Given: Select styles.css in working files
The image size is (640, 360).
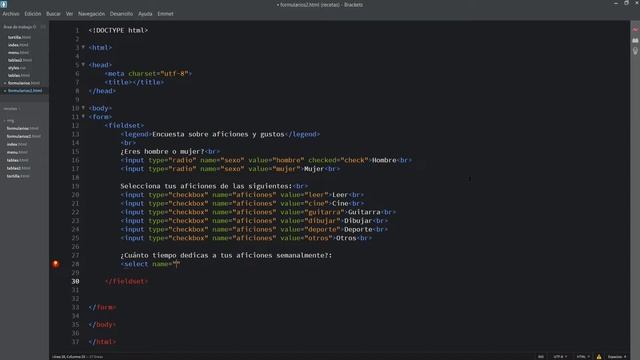Looking at the screenshot, I should [x=17, y=68].
